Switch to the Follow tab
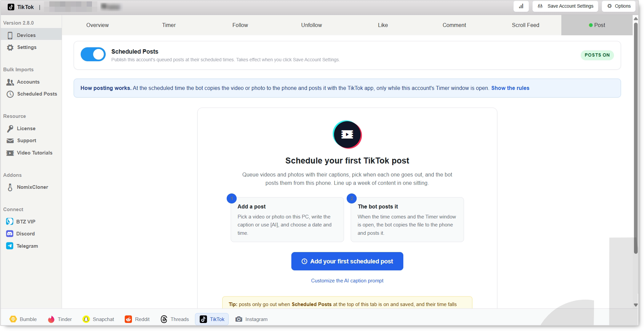Image resolution: width=644 pixels, height=331 pixels. [x=240, y=25]
